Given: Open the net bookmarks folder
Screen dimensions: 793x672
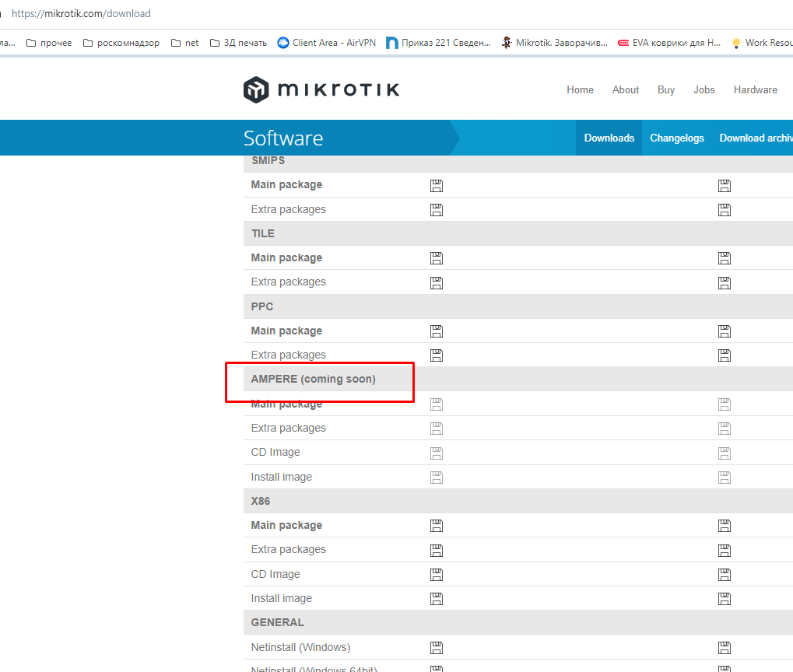Looking at the screenshot, I should point(185,43).
